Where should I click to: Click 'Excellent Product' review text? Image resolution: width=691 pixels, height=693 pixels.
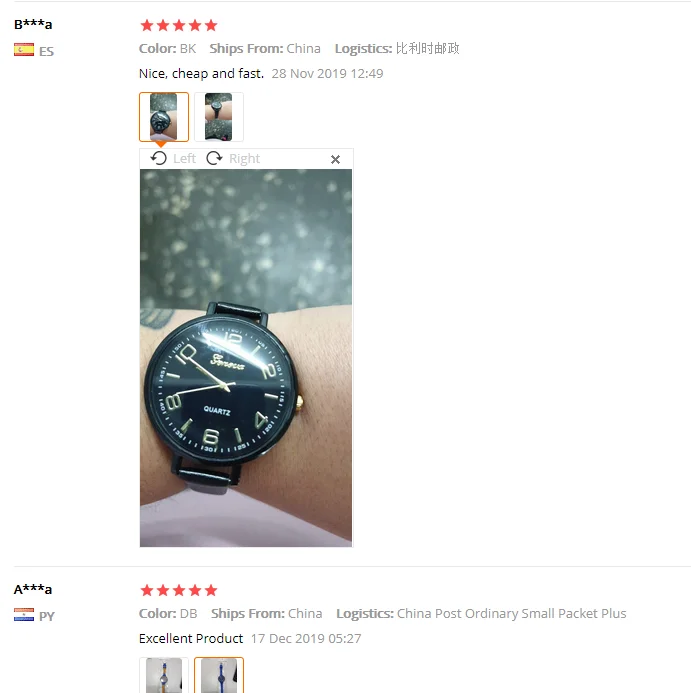pyautogui.click(x=191, y=638)
